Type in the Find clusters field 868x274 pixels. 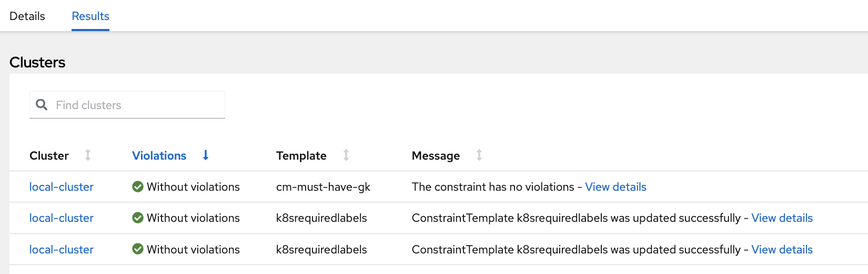137,105
